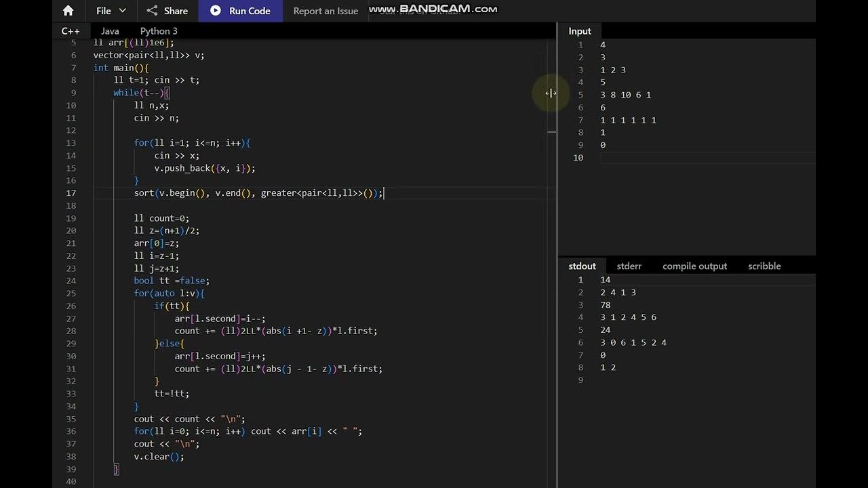868x488 pixels.
Task: Open the stderr output tab
Action: click(629, 266)
